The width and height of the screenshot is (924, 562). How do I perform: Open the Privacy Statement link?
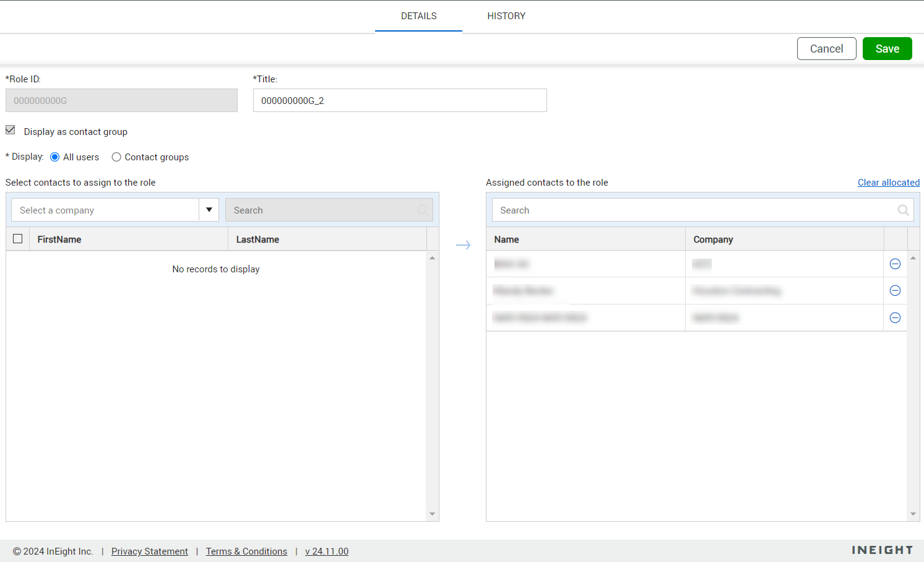149,551
